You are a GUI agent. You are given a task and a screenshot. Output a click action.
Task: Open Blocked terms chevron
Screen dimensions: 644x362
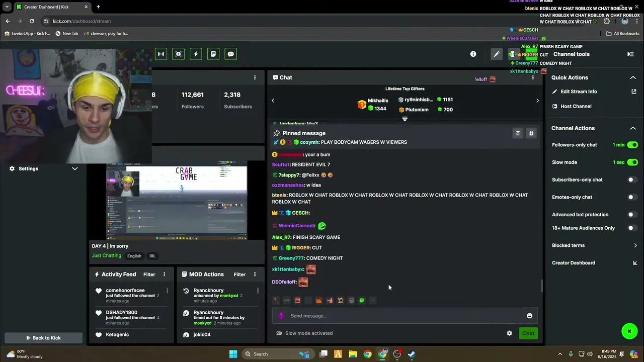(635, 245)
